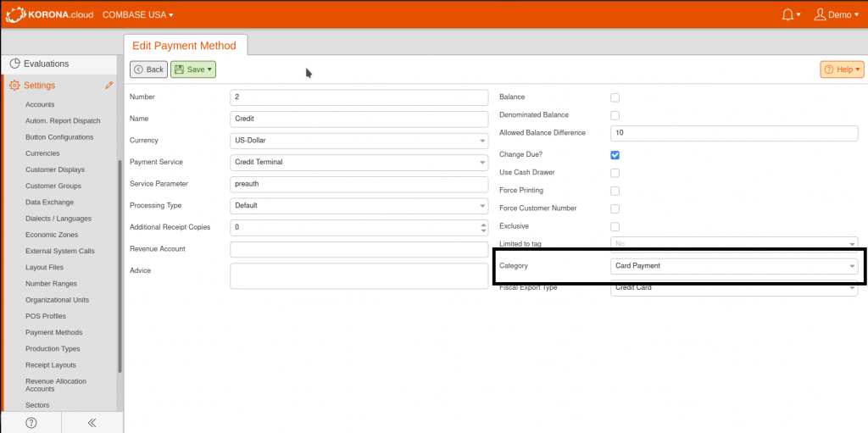Viewport: 868px width, 433px height.
Task: Click the Revenue Account field
Action: [359, 249]
